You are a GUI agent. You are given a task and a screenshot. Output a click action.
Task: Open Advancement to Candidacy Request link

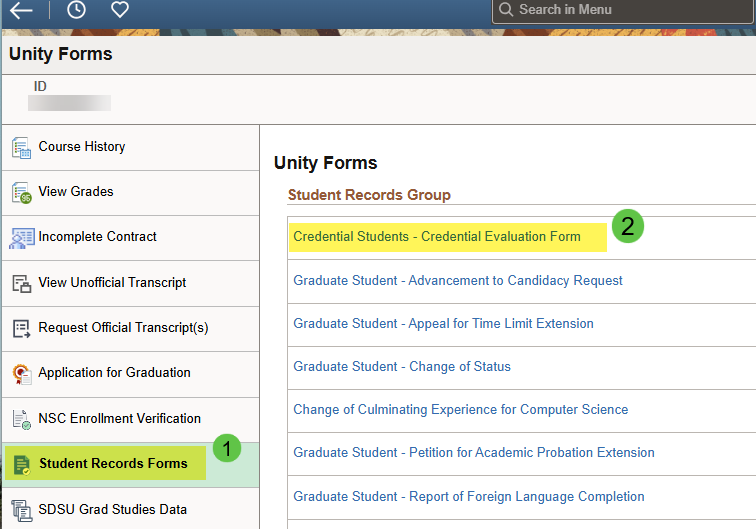(x=458, y=281)
